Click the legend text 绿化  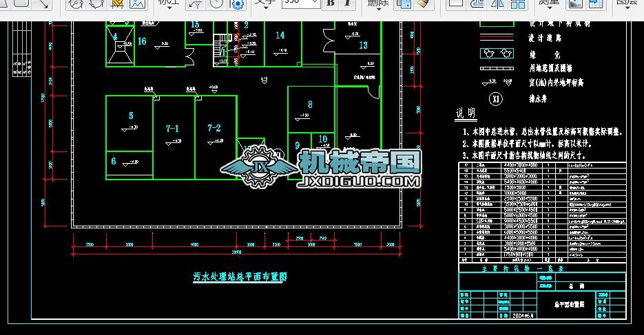tap(546, 54)
